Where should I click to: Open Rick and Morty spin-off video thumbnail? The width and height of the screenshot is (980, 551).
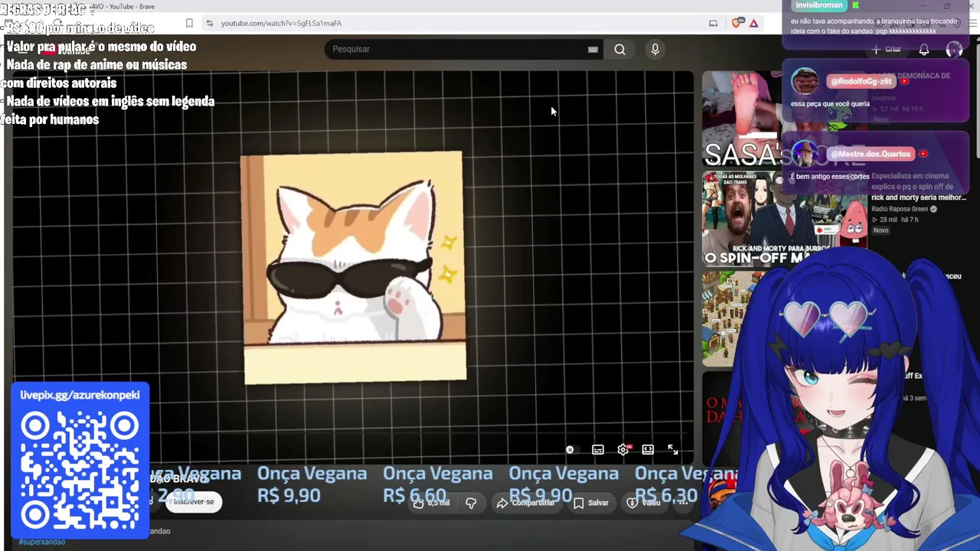tap(785, 219)
